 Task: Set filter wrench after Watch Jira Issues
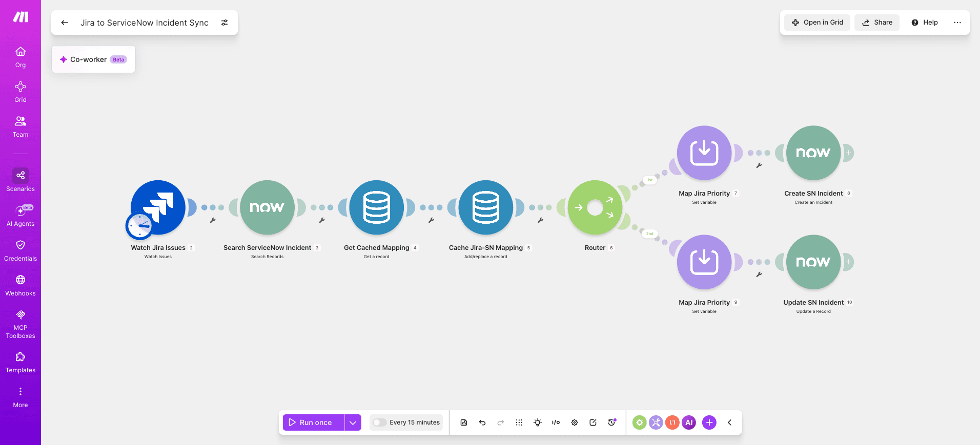[213, 220]
